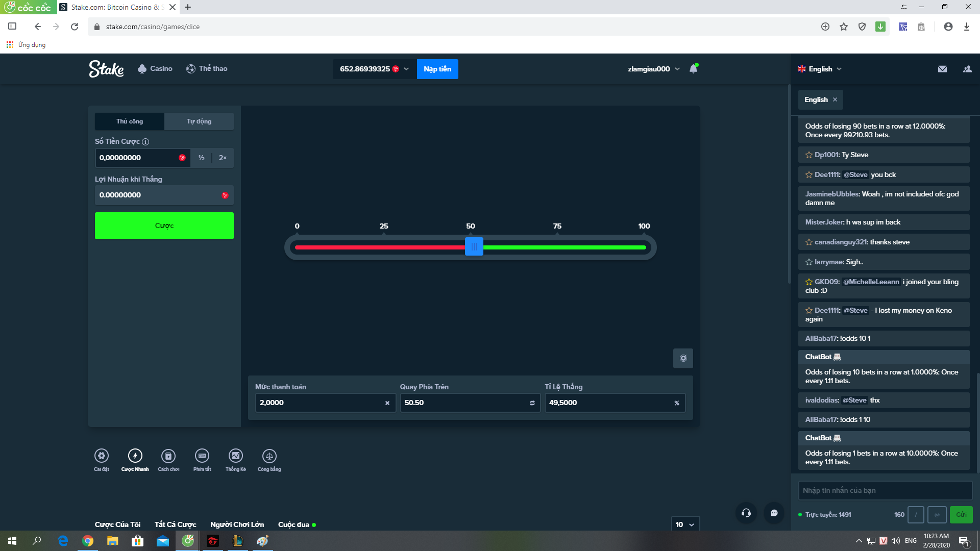Click the chat message input field
The image size is (980, 551).
pyautogui.click(x=885, y=490)
